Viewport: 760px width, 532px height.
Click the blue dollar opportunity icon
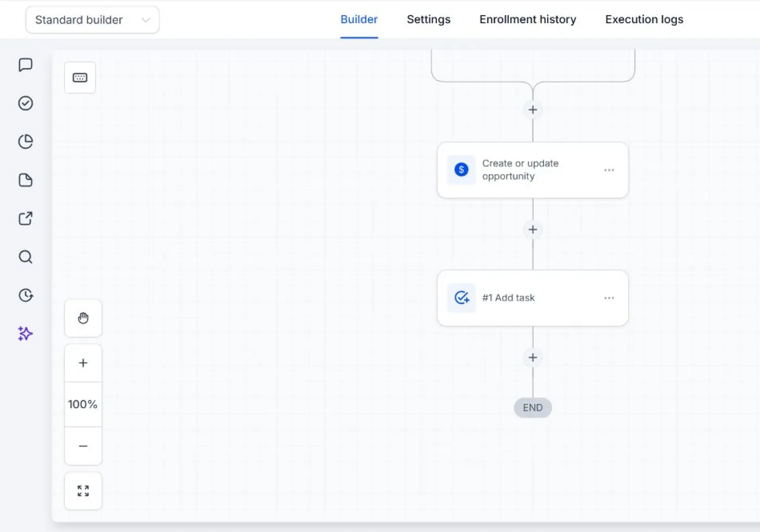pyautogui.click(x=461, y=170)
